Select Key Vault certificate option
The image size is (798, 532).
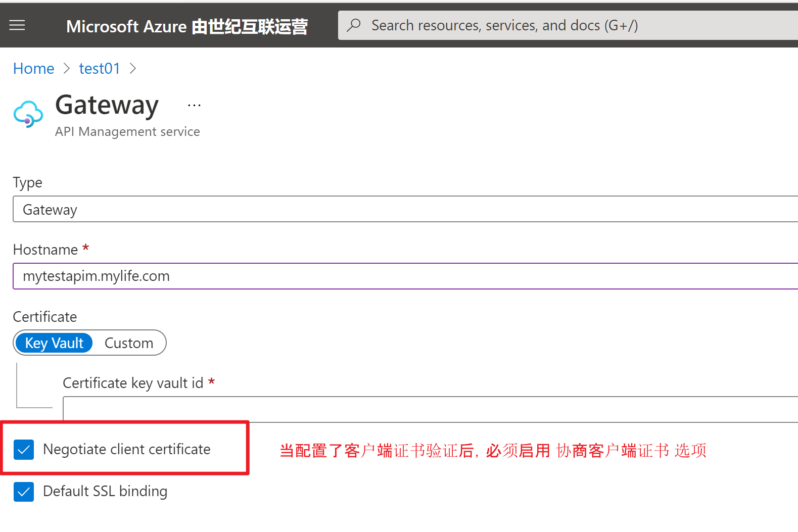(54, 343)
